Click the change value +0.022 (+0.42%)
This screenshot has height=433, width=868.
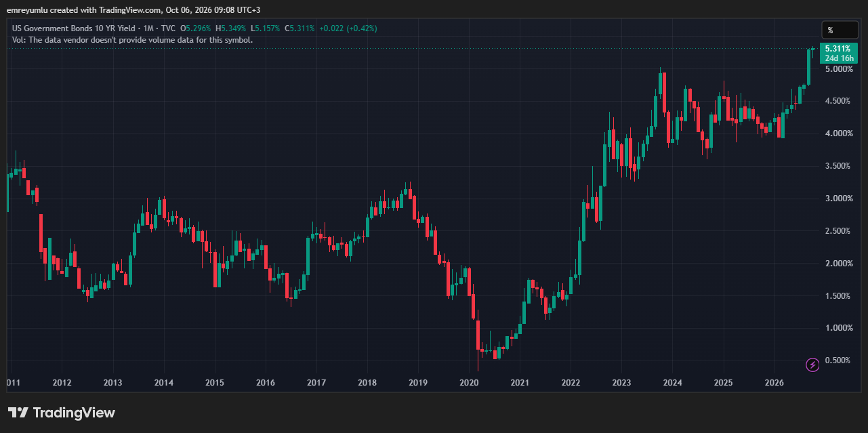348,28
